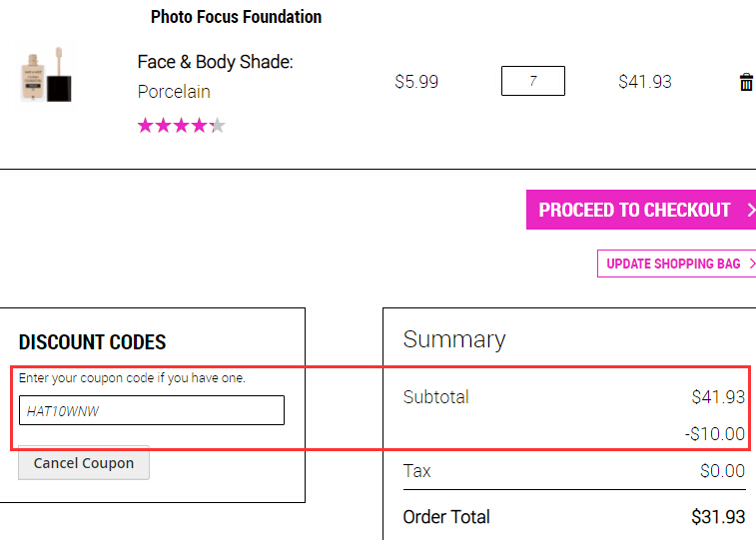Click the Porcelain shade text
This screenshot has width=756, height=540.
(x=174, y=92)
